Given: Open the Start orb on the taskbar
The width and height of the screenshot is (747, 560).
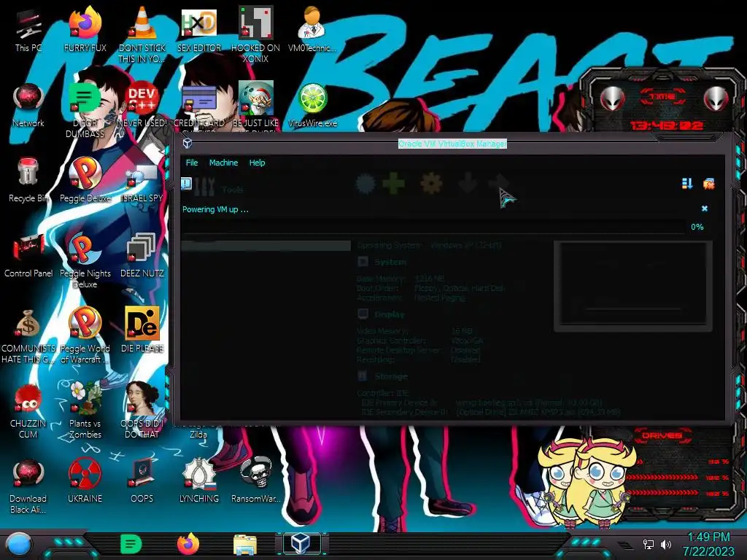Looking at the screenshot, I should 19,545.
